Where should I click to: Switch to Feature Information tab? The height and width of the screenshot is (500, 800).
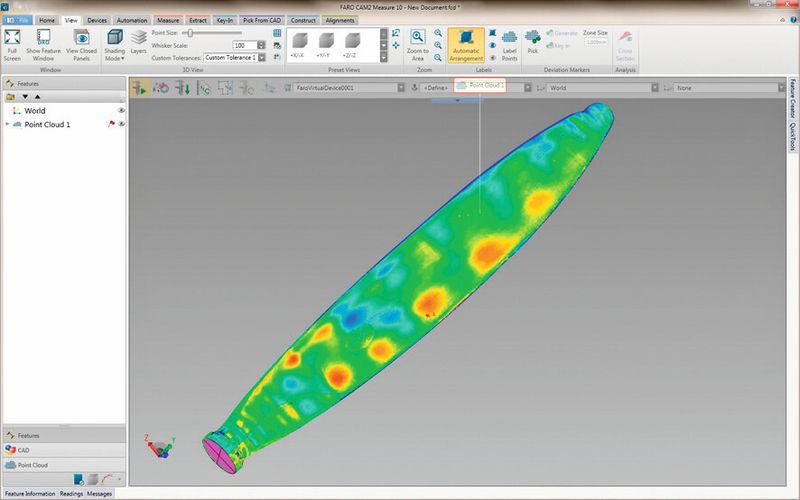point(30,493)
